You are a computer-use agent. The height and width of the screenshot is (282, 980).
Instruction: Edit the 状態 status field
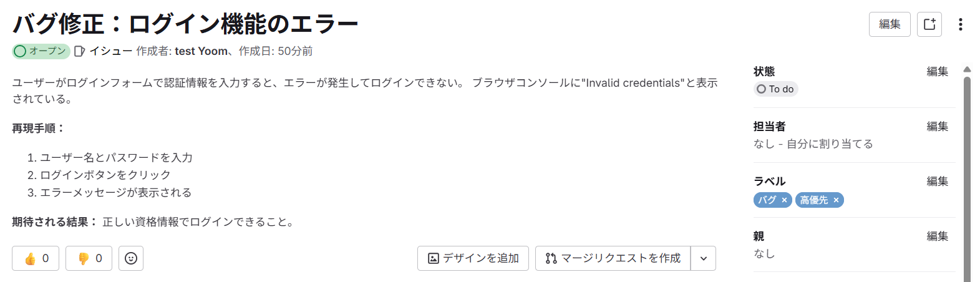click(937, 72)
